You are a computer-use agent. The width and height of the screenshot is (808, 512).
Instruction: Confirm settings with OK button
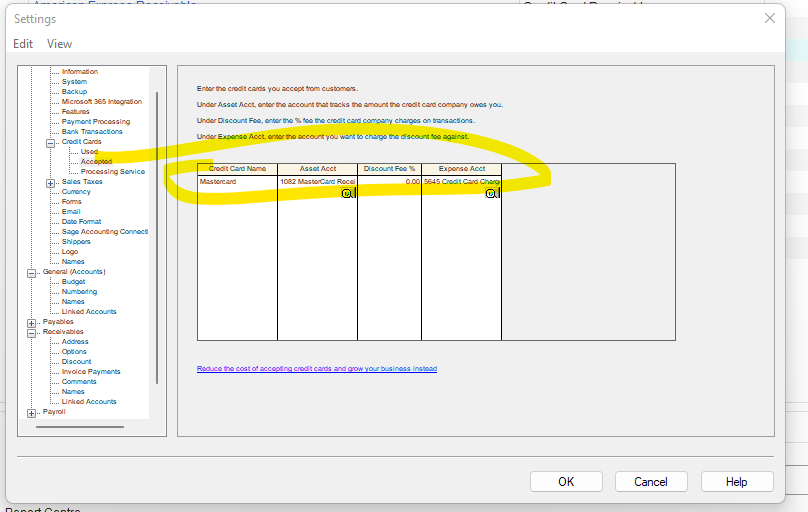point(566,482)
